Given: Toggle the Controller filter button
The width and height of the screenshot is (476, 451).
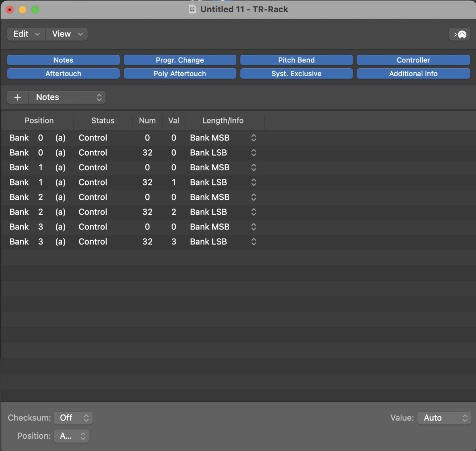Looking at the screenshot, I should point(413,60).
